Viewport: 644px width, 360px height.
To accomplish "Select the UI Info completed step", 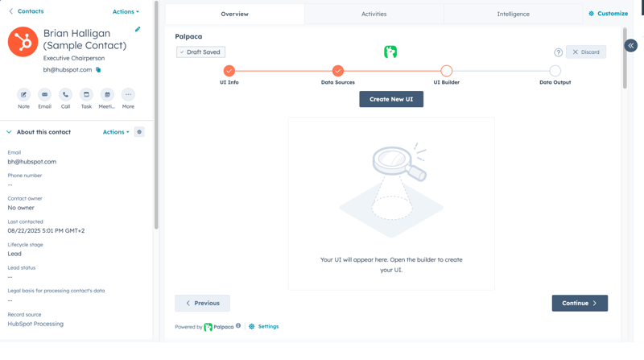I will [x=229, y=71].
